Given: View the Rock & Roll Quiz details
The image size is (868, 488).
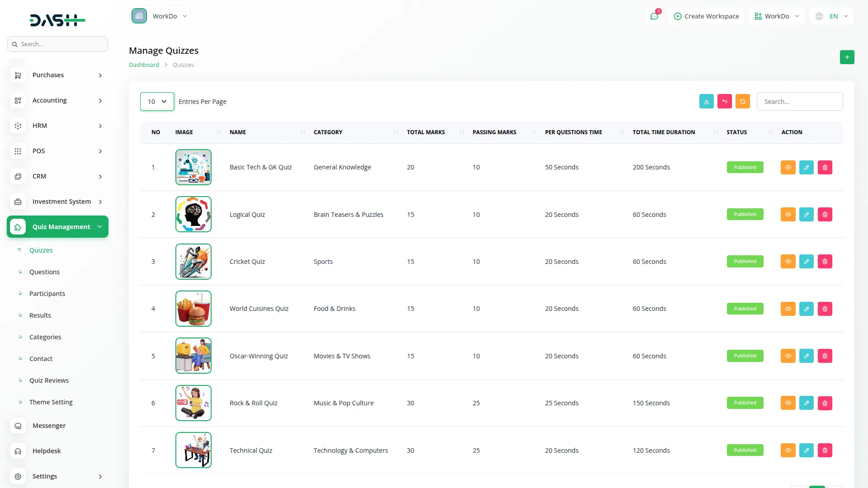Looking at the screenshot, I should coord(788,403).
